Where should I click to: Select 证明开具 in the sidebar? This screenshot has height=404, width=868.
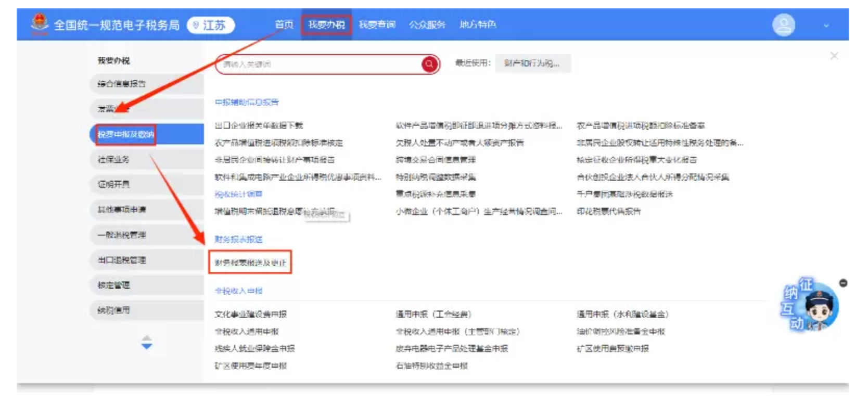[x=146, y=184]
